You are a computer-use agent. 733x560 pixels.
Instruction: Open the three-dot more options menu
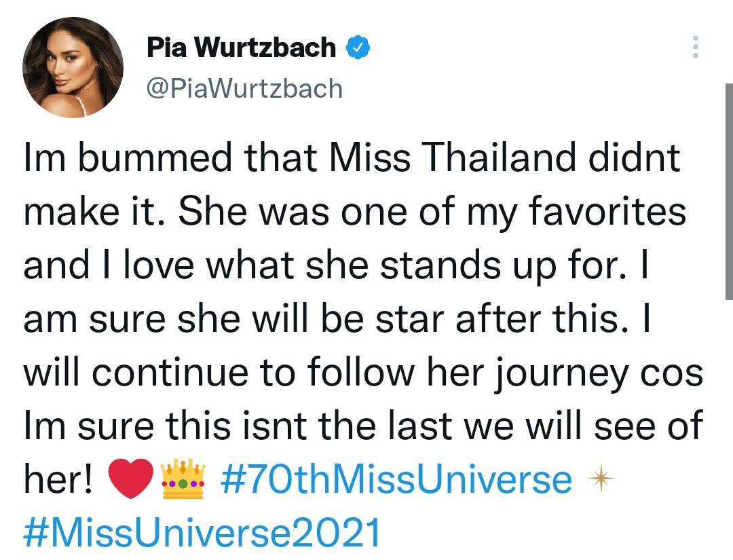point(694,47)
